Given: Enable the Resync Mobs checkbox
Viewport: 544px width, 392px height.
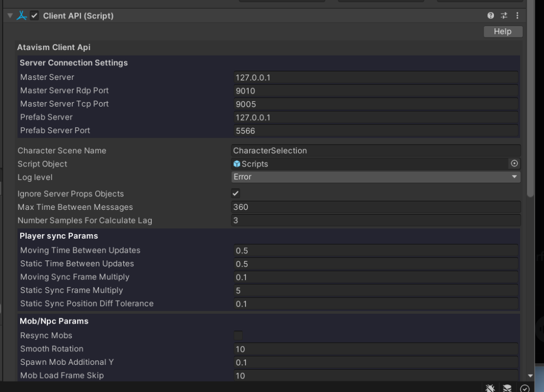Looking at the screenshot, I should (x=238, y=335).
